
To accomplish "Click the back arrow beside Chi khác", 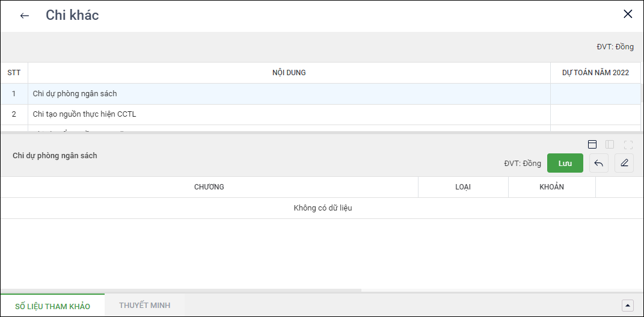I will (25, 16).
